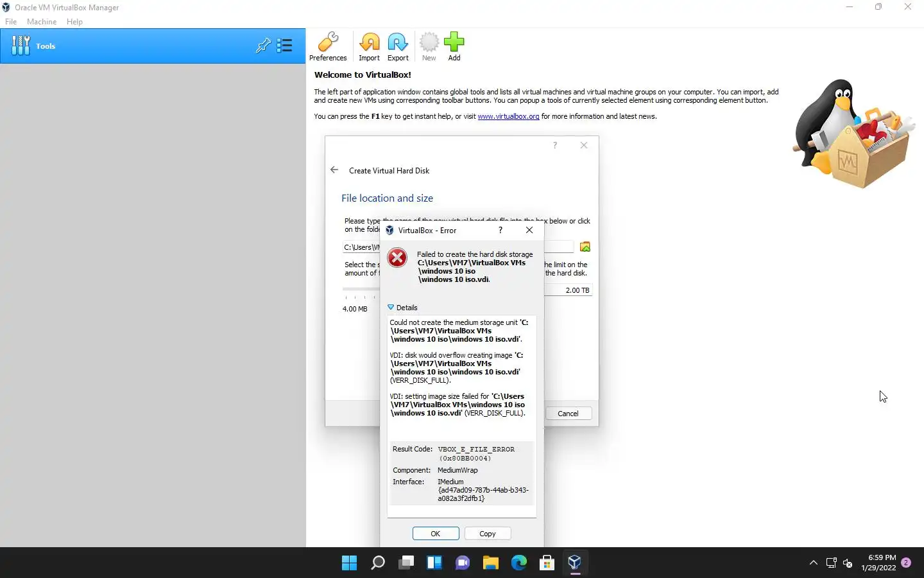The width and height of the screenshot is (924, 578).
Task: Click help question mark in Create Disk wizard
Action: click(x=555, y=145)
